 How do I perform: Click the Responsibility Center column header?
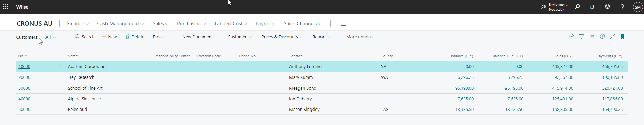point(172,56)
